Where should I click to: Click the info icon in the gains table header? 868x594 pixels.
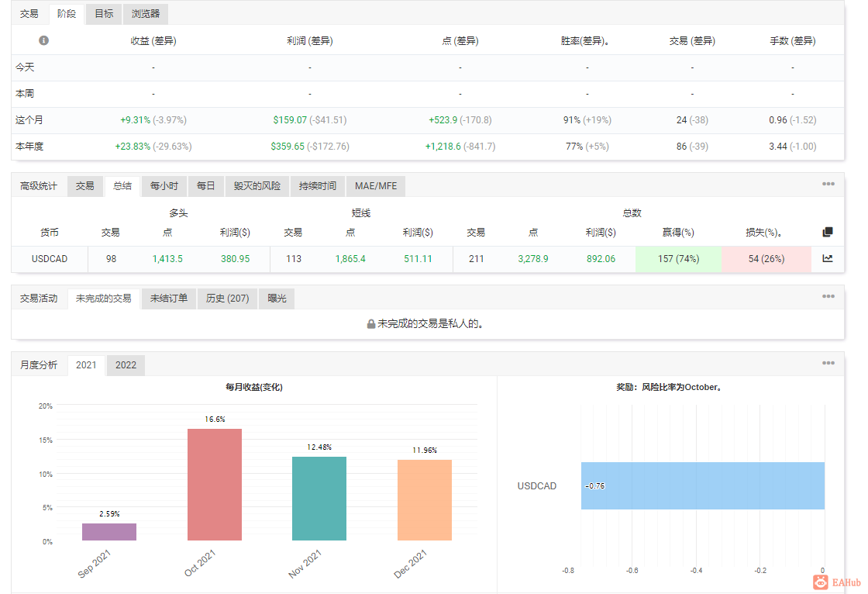[x=43, y=40]
